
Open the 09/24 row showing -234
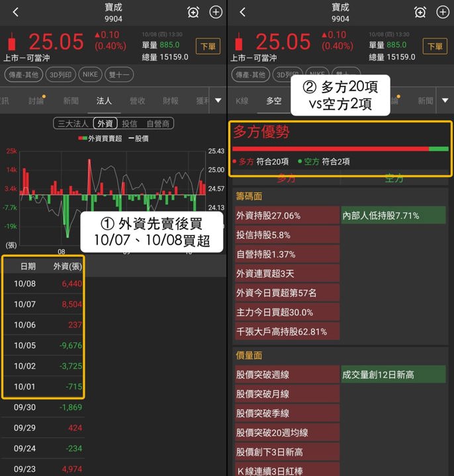(43, 449)
